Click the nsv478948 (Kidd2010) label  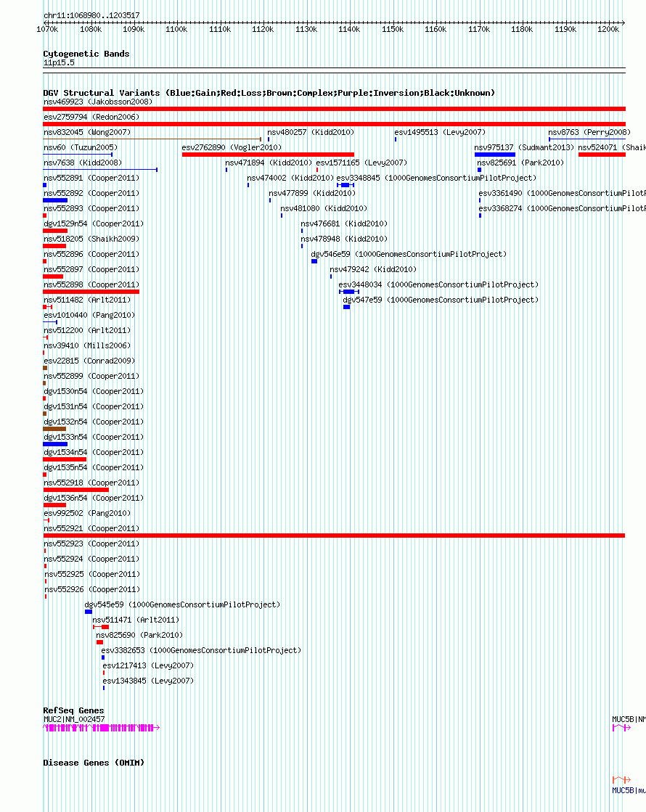click(344, 239)
